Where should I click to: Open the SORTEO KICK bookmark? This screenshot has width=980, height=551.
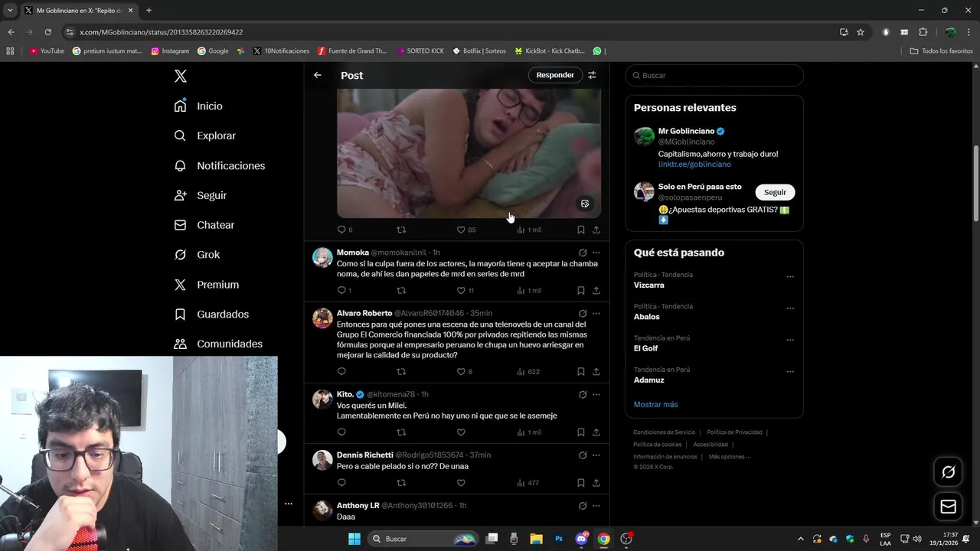click(x=420, y=51)
